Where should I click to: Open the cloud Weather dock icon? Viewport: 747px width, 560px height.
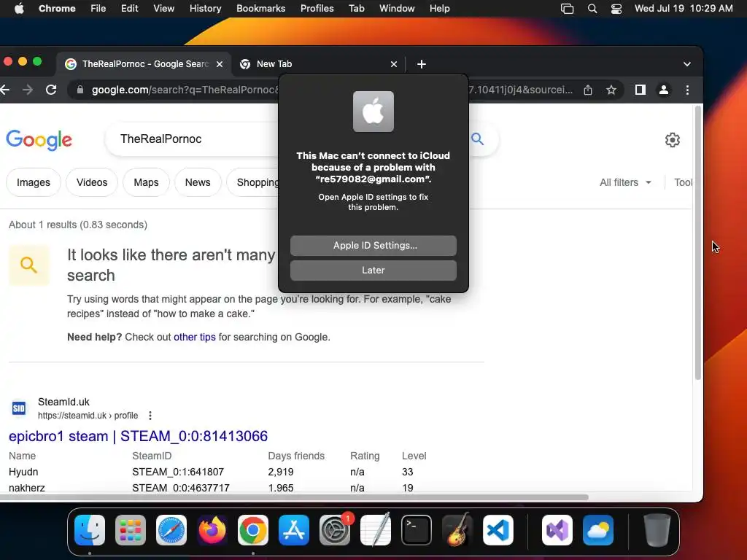click(x=598, y=530)
